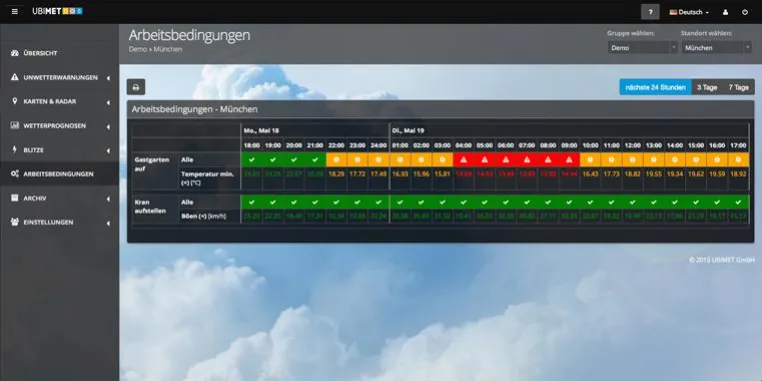Click the power logout icon
The height and width of the screenshot is (381, 762).
[x=745, y=12]
